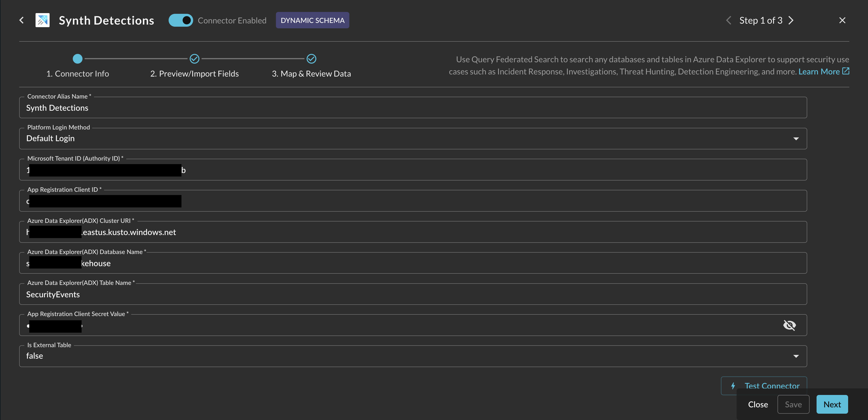868x420 pixels.
Task: Open the Learn More link
Action: pos(819,71)
